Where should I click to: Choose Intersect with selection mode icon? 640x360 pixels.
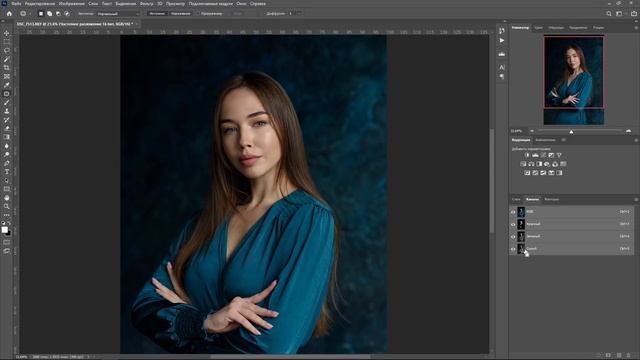[x=67, y=13]
